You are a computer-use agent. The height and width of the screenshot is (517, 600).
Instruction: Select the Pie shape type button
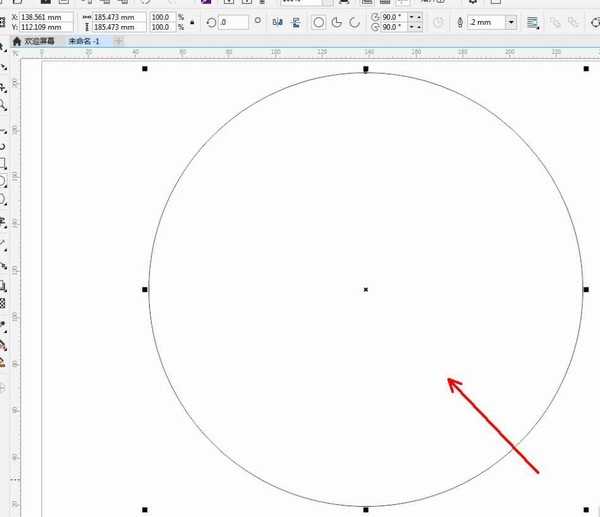pyautogui.click(x=336, y=22)
